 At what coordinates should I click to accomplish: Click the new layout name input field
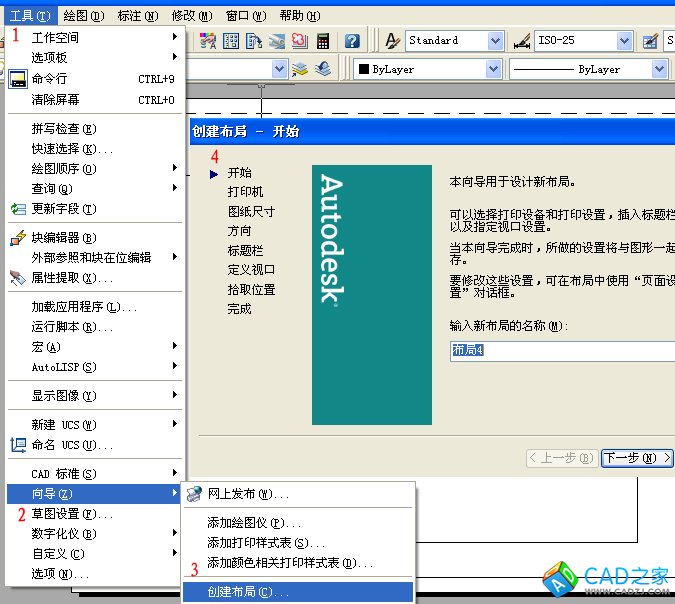[562, 350]
